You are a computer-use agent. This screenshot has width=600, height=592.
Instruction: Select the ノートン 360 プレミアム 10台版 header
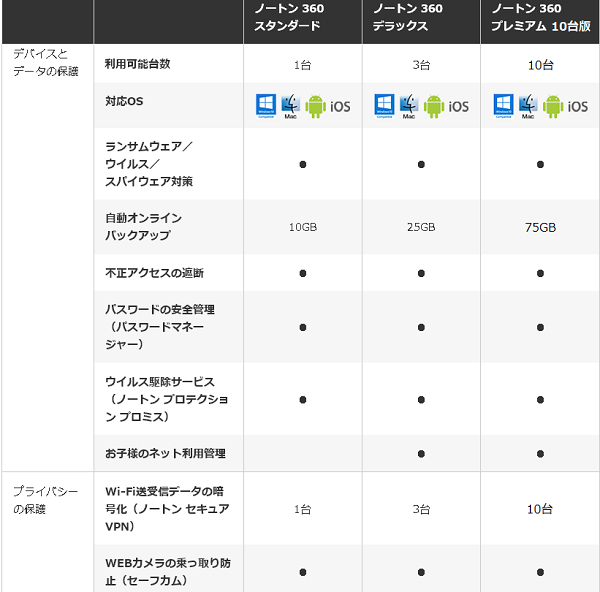tap(541, 17)
